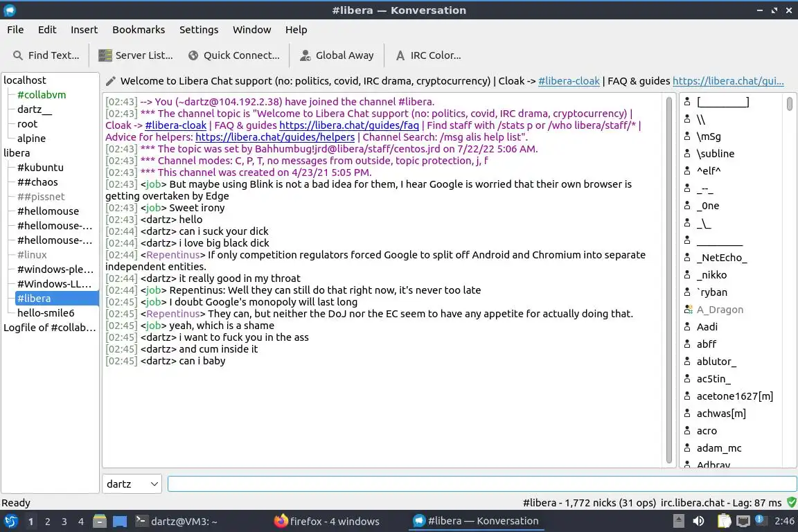Screen dimensions: 798x532
Task: Open the Settings menu
Action: [x=199, y=30]
